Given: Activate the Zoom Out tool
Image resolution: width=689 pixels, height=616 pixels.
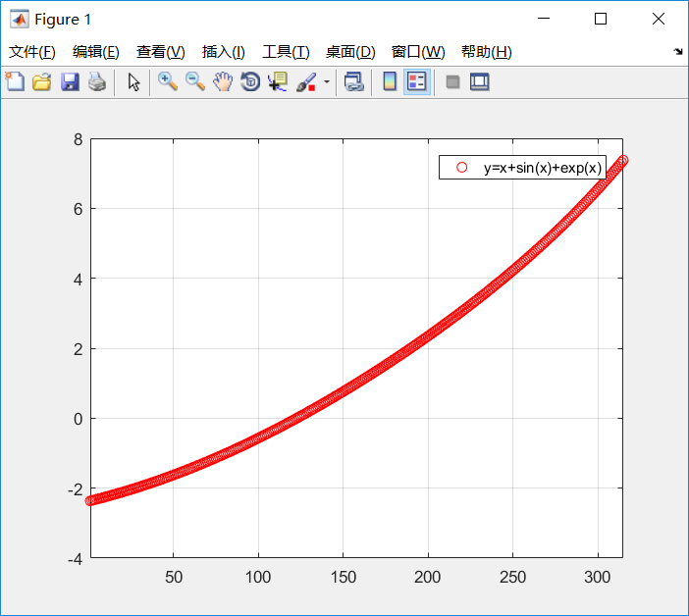Looking at the screenshot, I should click(195, 81).
